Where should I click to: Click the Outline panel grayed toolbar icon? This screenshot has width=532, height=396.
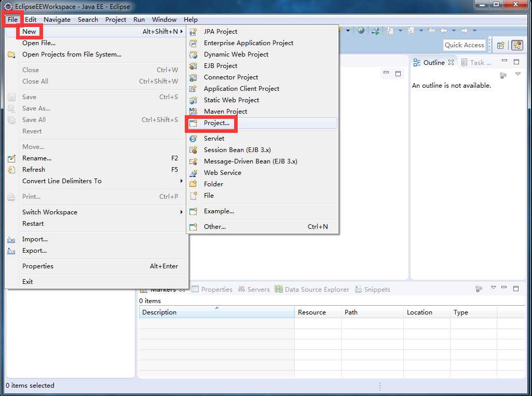click(x=503, y=75)
